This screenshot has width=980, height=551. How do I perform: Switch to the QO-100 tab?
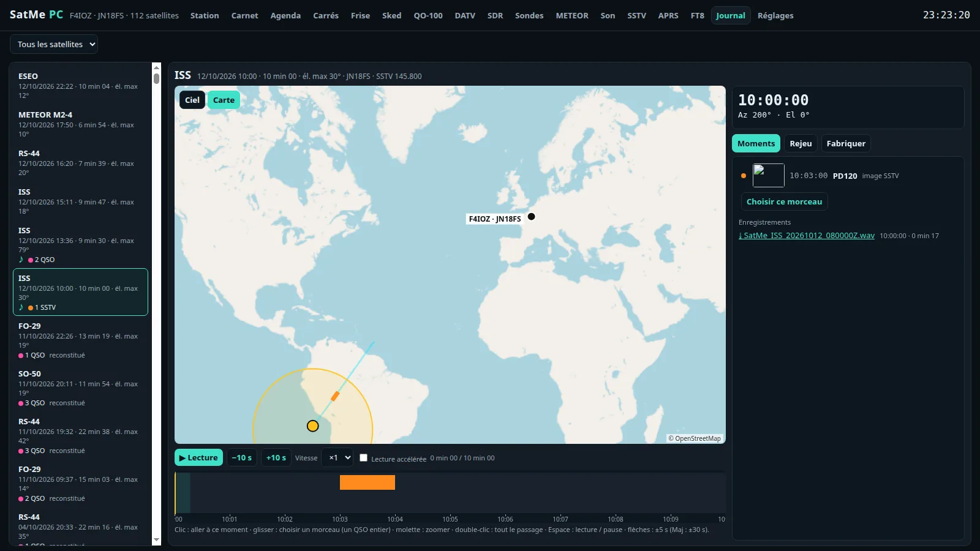(428, 15)
